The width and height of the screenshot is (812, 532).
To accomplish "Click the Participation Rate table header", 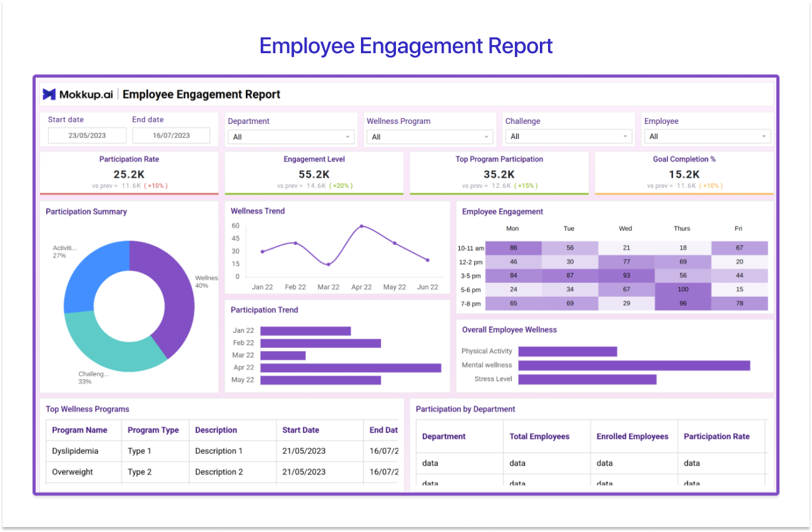I will point(716,436).
